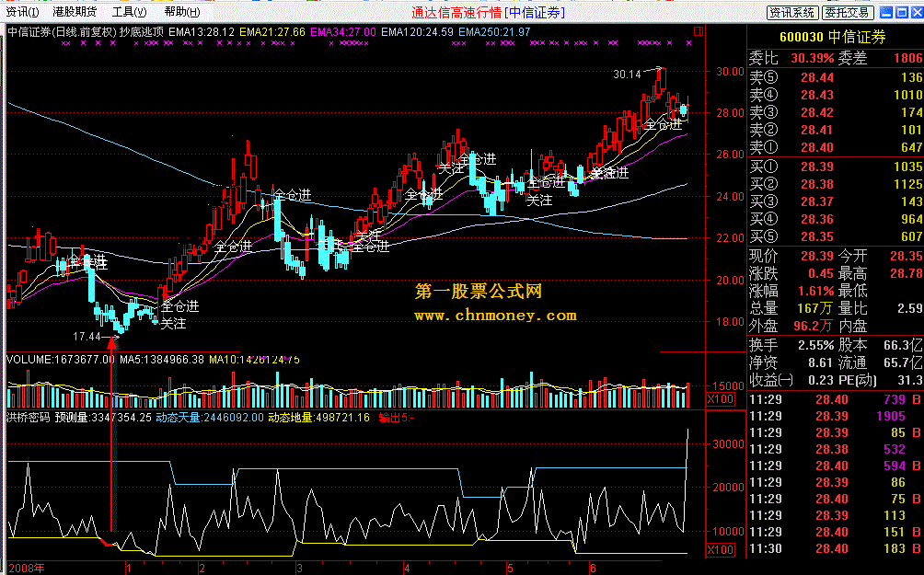Image resolution: width=924 pixels, height=575 pixels.
Task: Click the 委托交易 button
Action: pos(847,12)
